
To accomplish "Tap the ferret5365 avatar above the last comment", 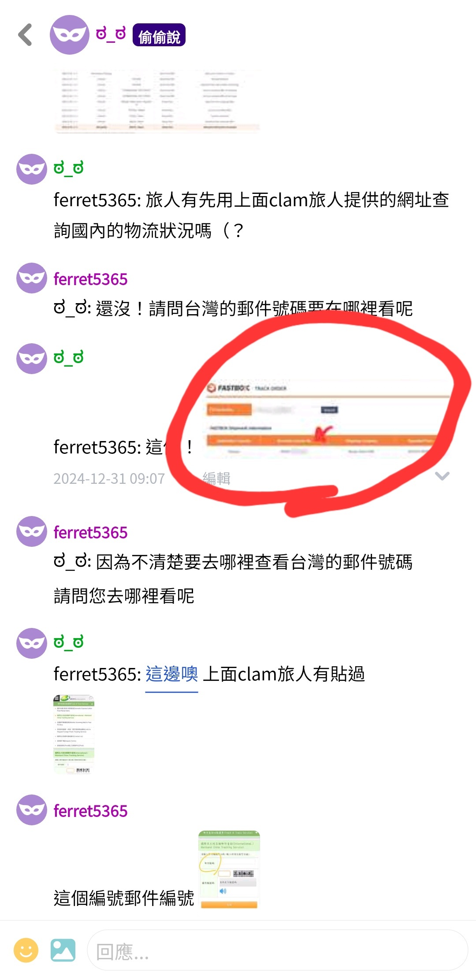I will 32,810.
